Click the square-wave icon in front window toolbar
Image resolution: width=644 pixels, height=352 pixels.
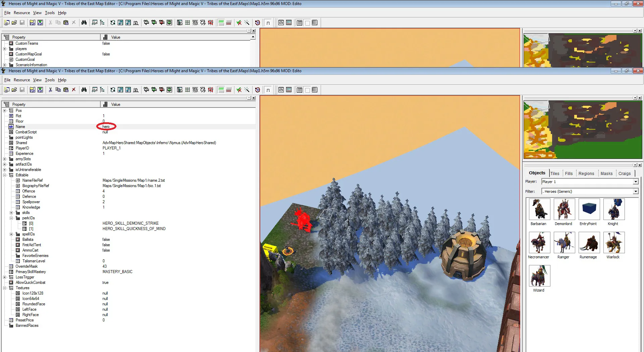tap(268, 90)
